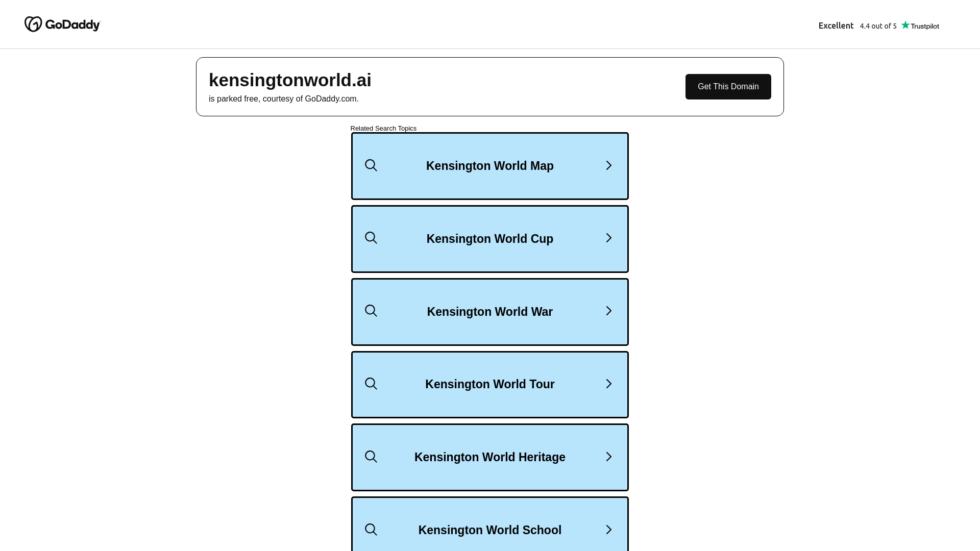Click chevron arrow on Kensington World War

coord(608,311)
